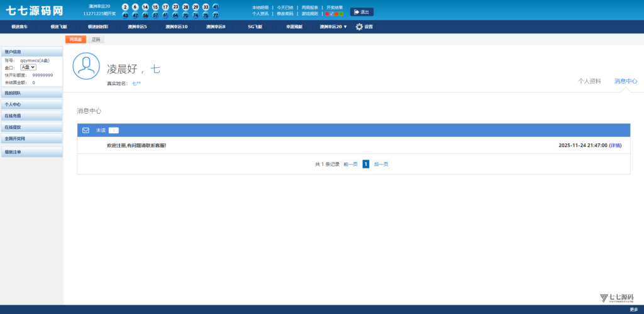Switch to the 个人资料 tab

tap(589, 81)
